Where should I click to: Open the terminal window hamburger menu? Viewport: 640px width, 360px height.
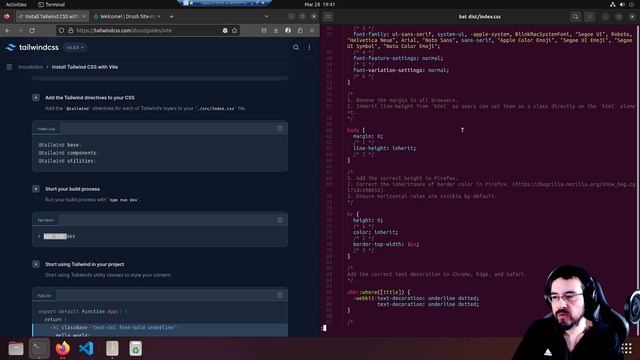(x=590, y=17)
